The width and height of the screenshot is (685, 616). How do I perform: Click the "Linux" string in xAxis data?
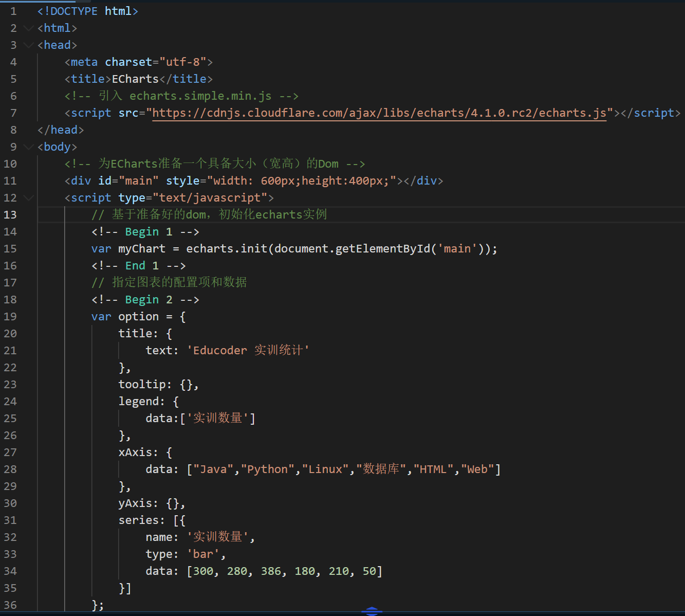pos(325,469)
